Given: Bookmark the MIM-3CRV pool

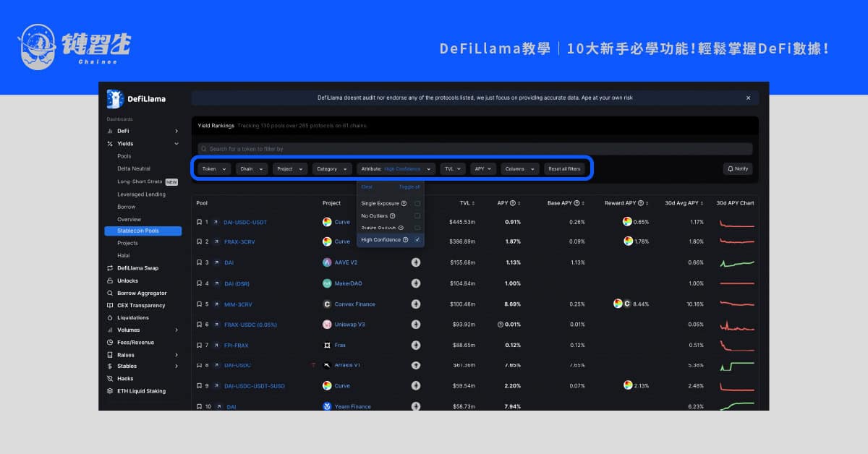Looking at the screenshot, I should tap(199, 304).
